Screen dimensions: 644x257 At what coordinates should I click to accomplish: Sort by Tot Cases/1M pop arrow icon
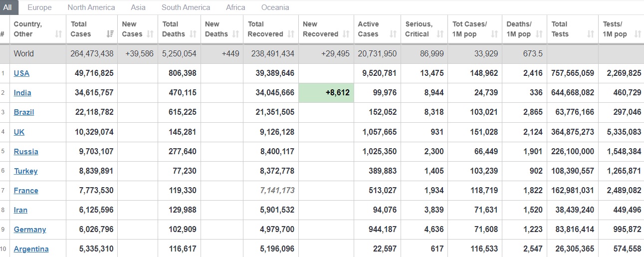[x=494, y=34]
